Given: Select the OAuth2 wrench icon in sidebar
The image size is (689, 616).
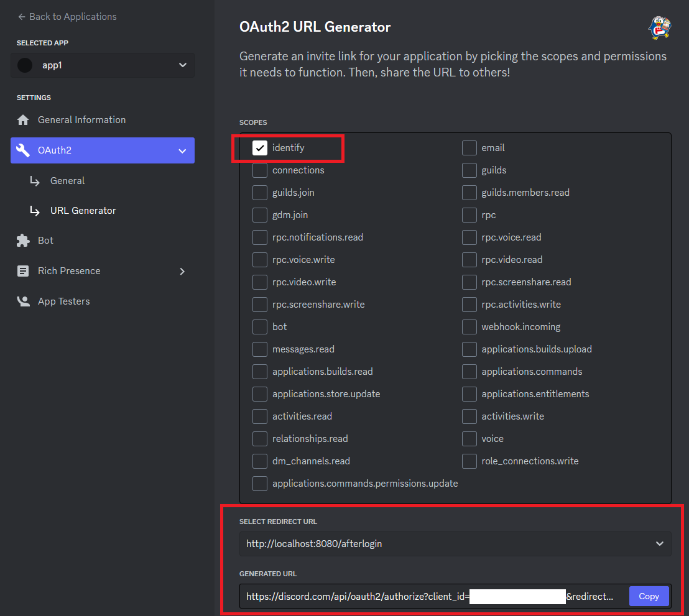Looking at the screenshot, I should tap(24, 150).
